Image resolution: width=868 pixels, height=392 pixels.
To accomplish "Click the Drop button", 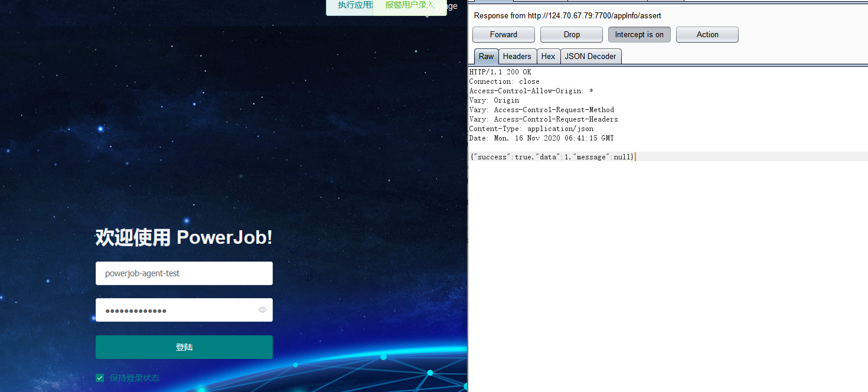I will 571,34.
